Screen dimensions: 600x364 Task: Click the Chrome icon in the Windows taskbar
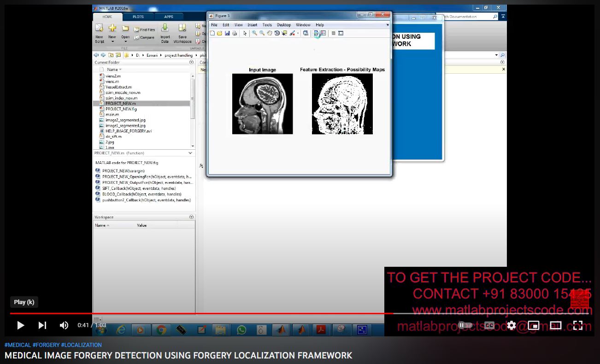point(161,330)
